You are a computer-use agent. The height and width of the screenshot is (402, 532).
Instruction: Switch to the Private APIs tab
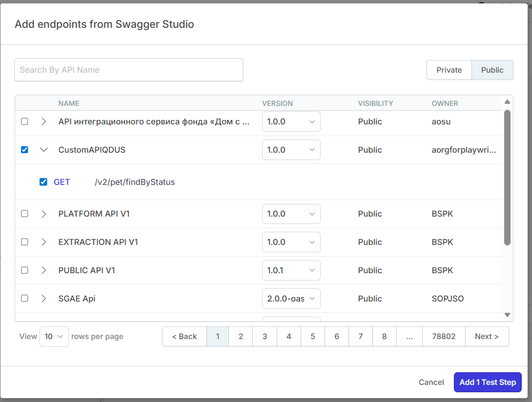pyautogui.click(x=449, y=70)
